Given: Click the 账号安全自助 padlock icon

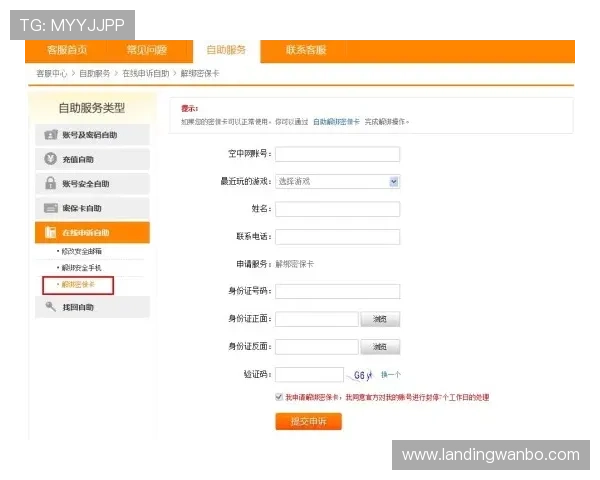Looking at the screenshot, I should (x=51, y=183).
